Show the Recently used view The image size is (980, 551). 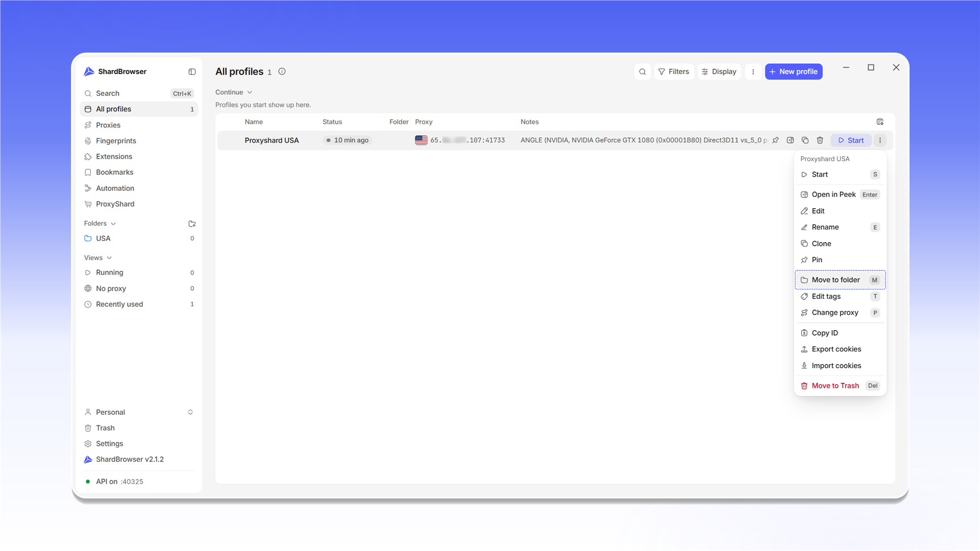tap(139, 304)
